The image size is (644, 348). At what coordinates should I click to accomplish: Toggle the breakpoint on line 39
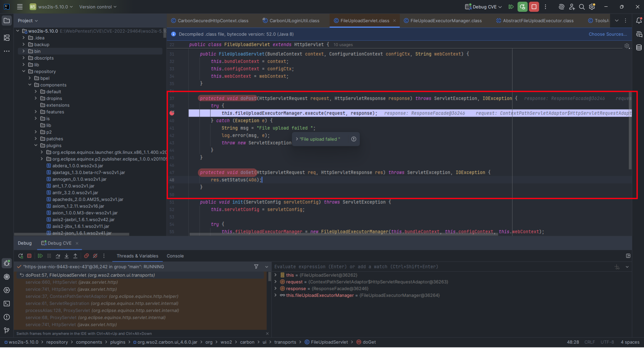[172, 113]
